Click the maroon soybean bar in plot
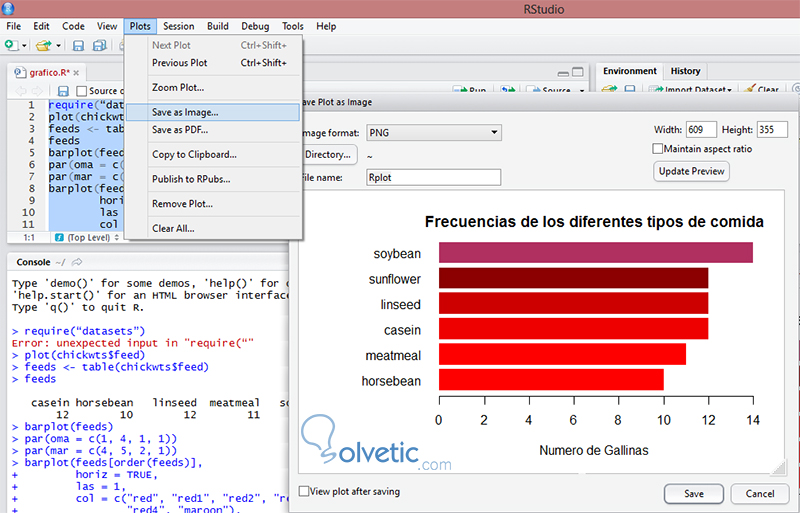The width and height of the screenshot is (800, 513). point(595,253)
